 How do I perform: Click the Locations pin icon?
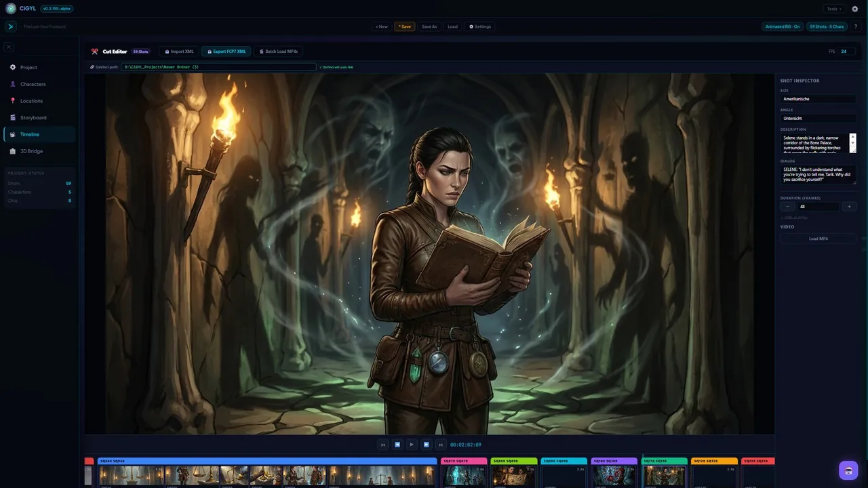(x=13, y=101)
